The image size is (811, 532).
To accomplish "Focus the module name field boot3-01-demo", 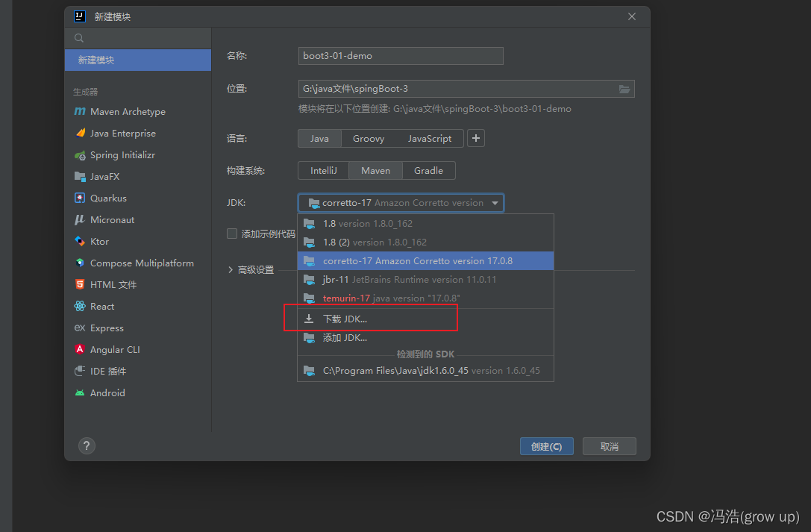I will (401, 56).
